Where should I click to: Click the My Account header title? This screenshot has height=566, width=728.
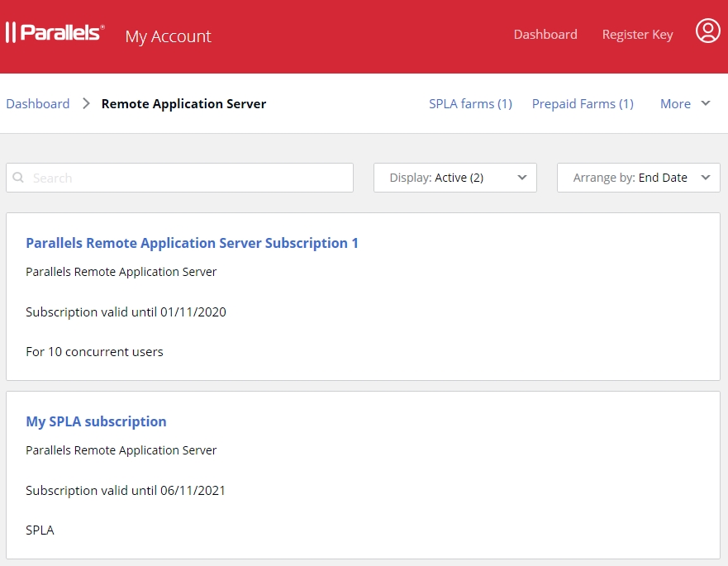pos(168,36)
